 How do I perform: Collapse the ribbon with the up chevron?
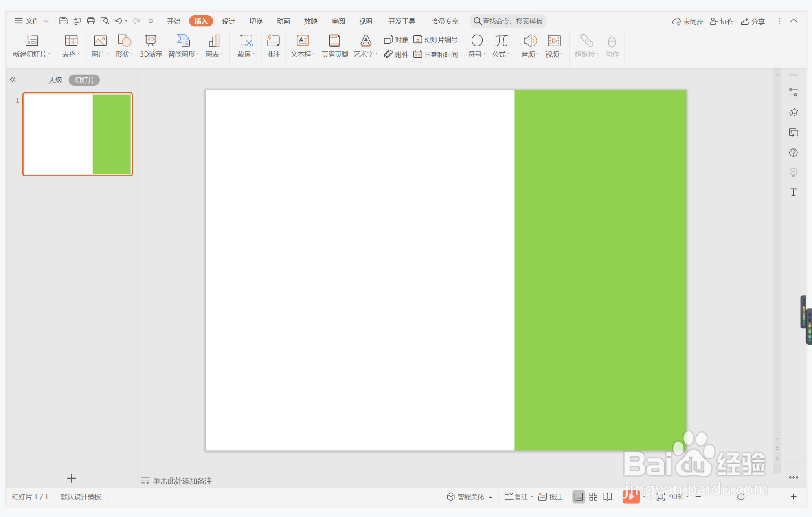[794, 21]
